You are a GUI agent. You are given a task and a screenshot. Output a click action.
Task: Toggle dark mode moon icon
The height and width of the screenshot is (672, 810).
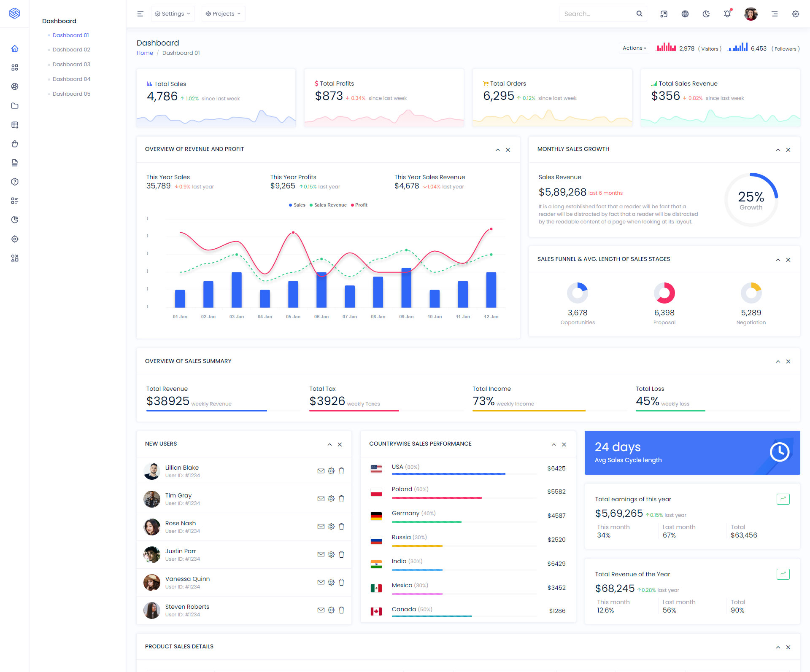[706, 14]
